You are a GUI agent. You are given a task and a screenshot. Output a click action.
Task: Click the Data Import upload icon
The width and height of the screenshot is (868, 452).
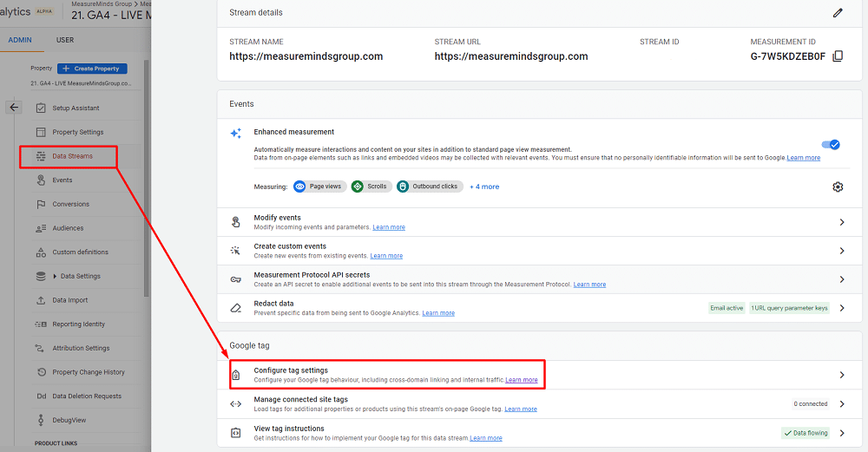click(x=41, y=300)
